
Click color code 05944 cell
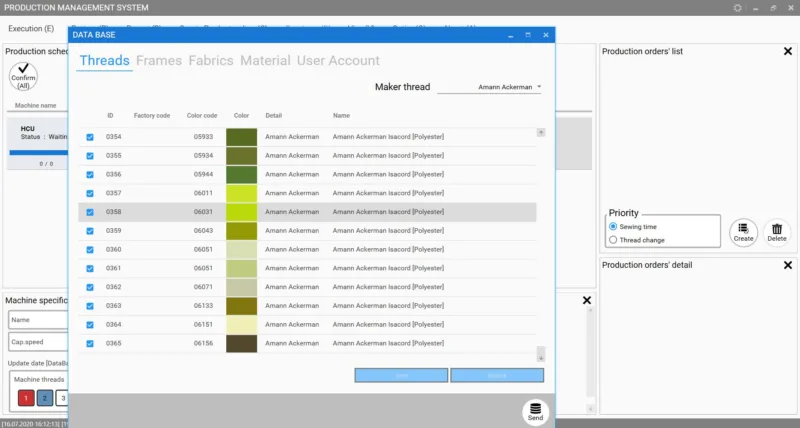(x=203, y=174)
